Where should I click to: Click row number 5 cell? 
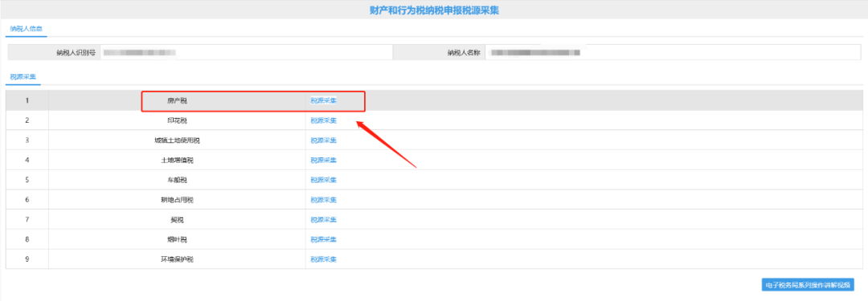point(27,181)
